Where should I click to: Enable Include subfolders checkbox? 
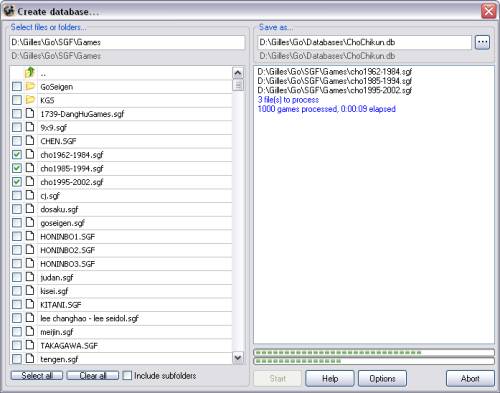127,376
